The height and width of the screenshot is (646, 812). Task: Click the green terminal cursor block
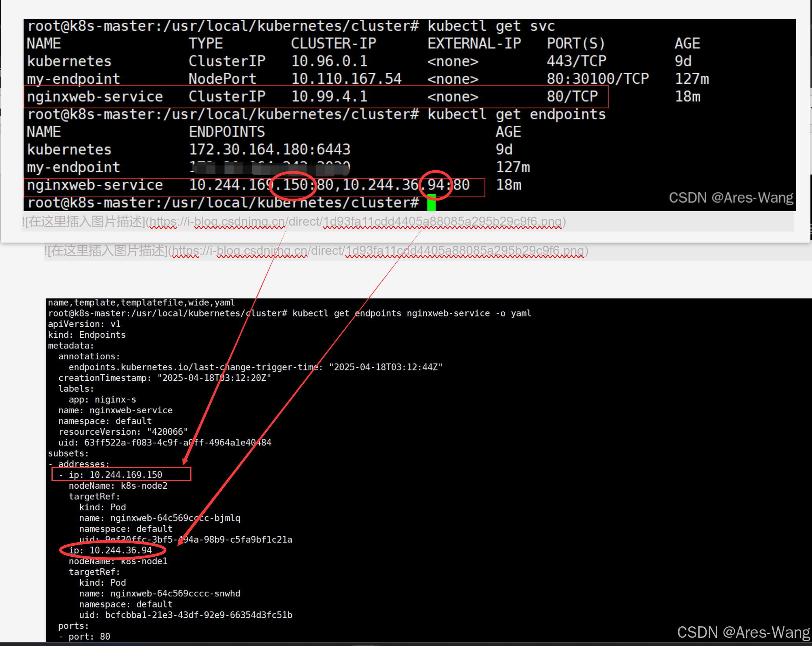click(431, 203)
